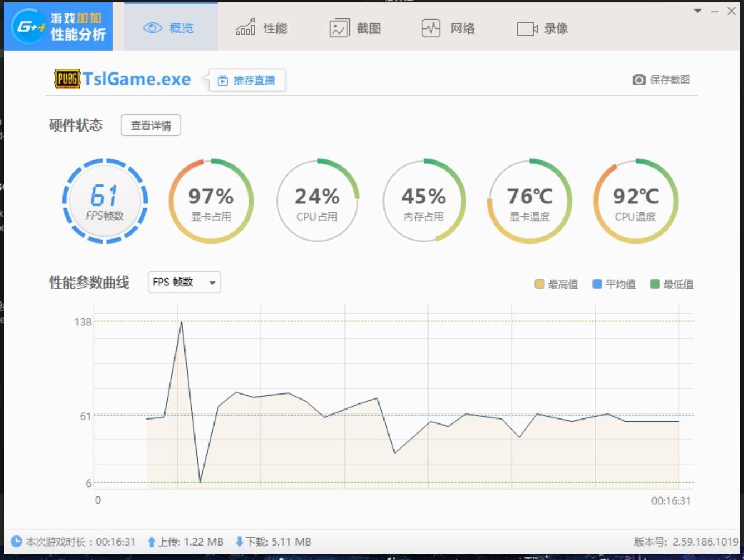Open the 截图 screenshot tab

[x=356, y=28]
